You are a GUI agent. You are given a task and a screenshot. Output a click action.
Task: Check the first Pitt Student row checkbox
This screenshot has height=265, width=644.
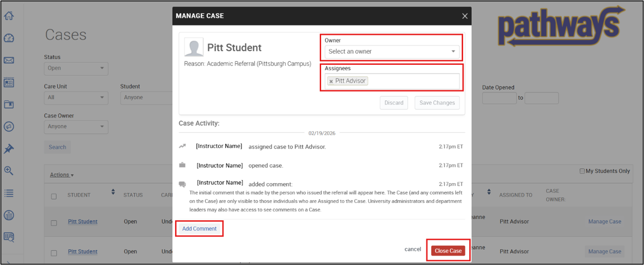click(54, 223)
